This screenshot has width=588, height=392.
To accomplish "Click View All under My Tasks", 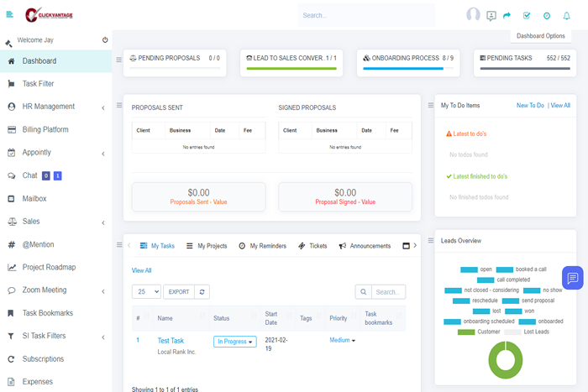I will click(x=141, y=270).
